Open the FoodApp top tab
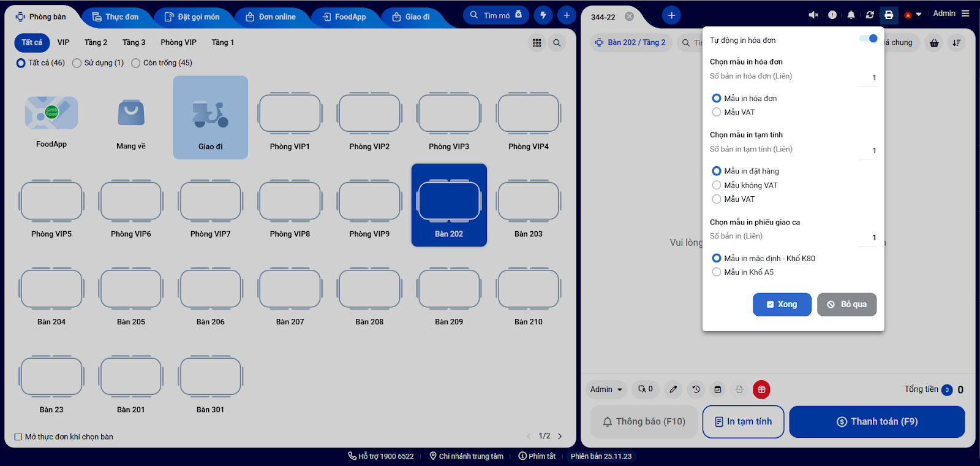The width and height of the screenshot is (980, 466). [344, 17]
